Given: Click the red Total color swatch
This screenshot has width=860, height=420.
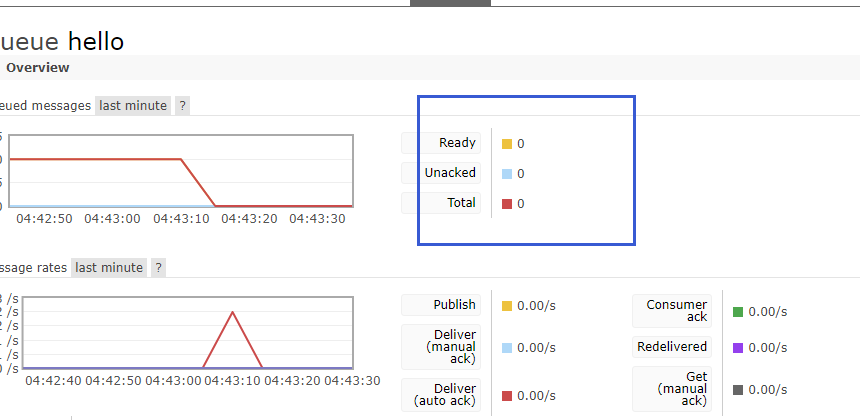Looking at the screenshot, I should (507, 204).
